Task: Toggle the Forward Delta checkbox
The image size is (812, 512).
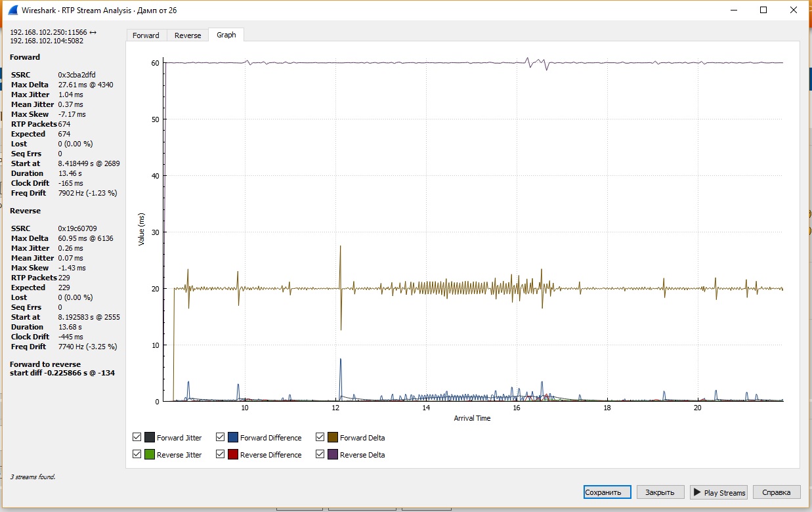Action: pyautogui.click(x=320, y=437)
